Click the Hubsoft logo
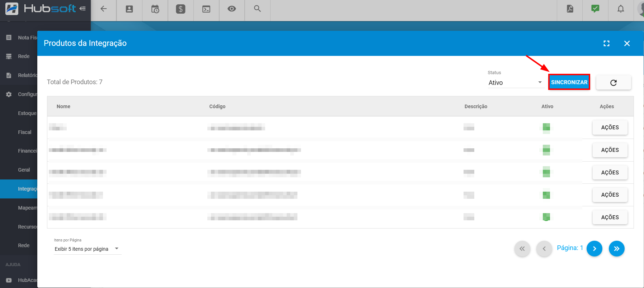644x288 pixels. coord(41,8)
